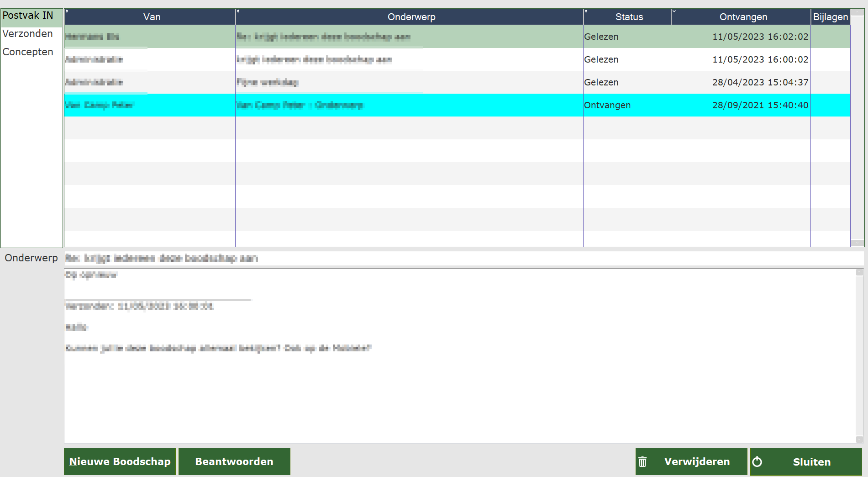
Task: Click the message body scrollbar up arrow
Action: point(859,273)
